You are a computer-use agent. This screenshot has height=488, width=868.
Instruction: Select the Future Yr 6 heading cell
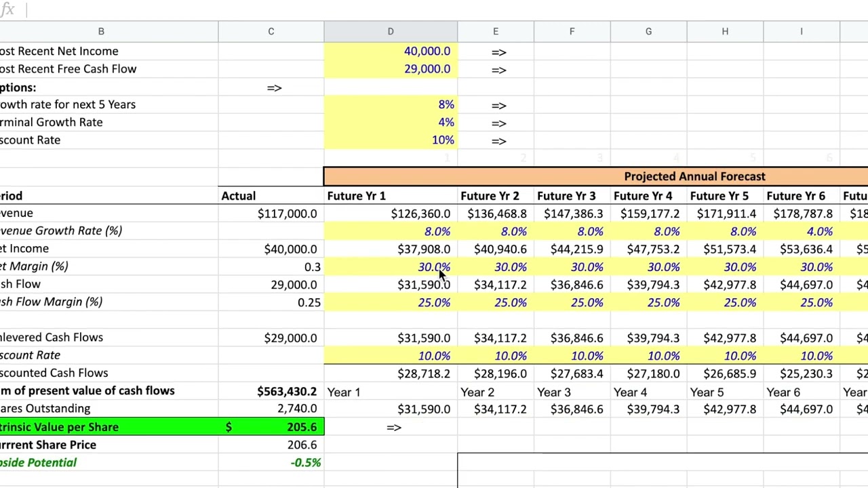coord(801,196)
